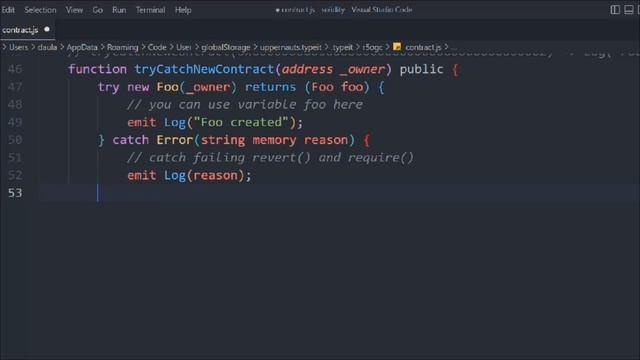Click the "Foo created" string literal
This screenshot has height=360, width=640.
[241, 122]
